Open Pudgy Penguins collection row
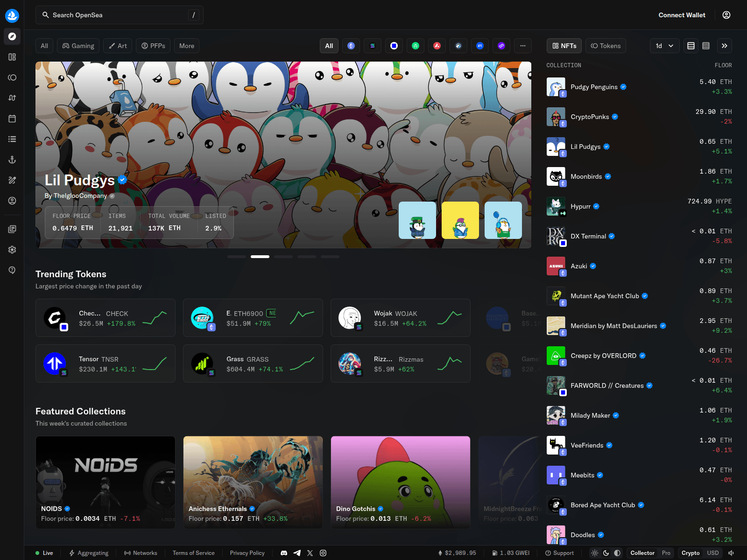The height and width of the screenshot is (560, 747). point(639,87)
